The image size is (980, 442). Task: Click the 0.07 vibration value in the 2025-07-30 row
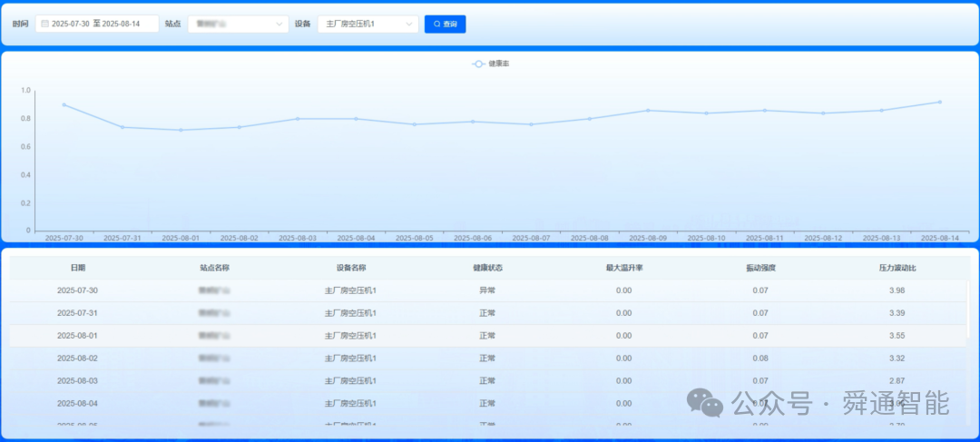(760, 290)
